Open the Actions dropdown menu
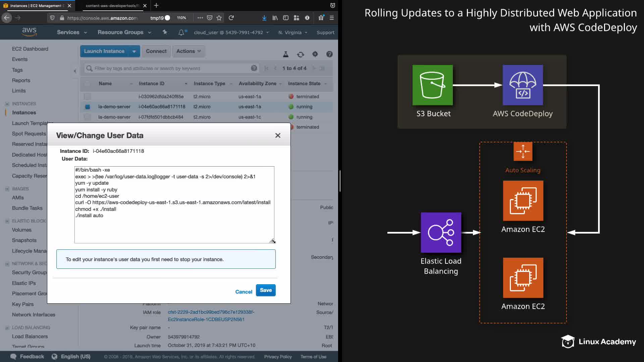Viewport: 644px width, 362px height. point(188,51)
